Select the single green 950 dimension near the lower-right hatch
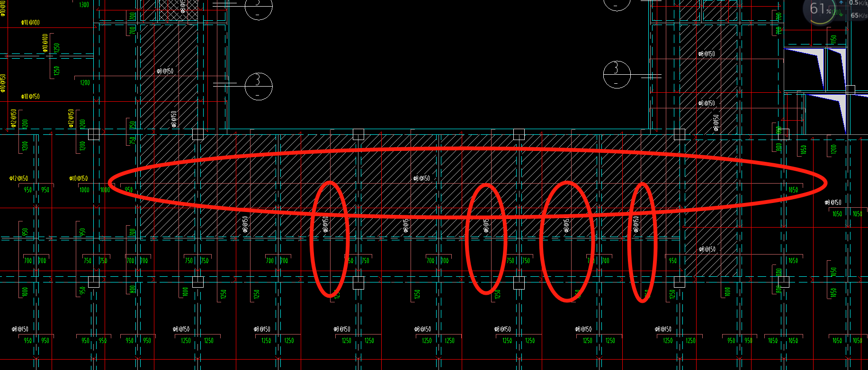This screenshot has height=370, width=868. 672,261
